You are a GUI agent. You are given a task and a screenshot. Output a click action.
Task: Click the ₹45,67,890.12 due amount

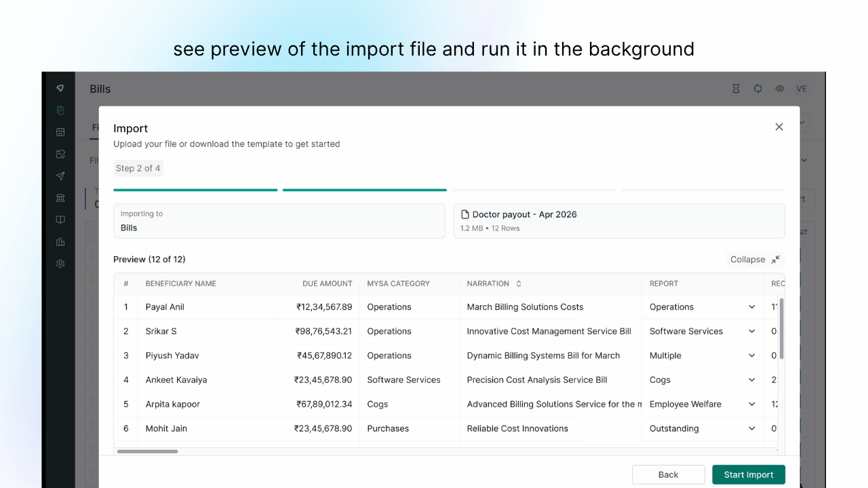pos(324,356)
